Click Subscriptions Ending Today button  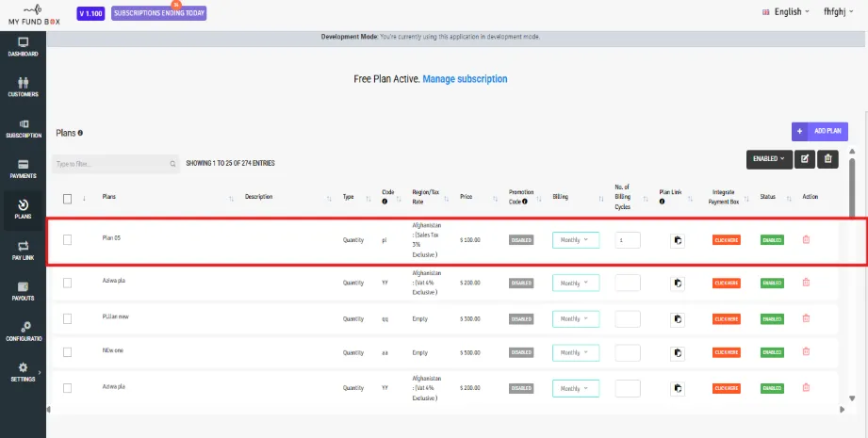[x=159, y=13]
